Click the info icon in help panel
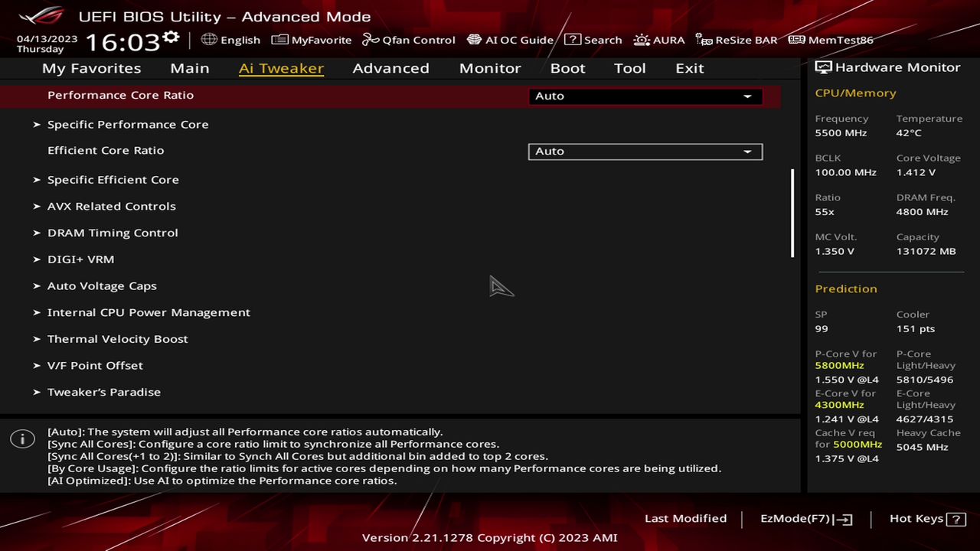 (22, 439)
